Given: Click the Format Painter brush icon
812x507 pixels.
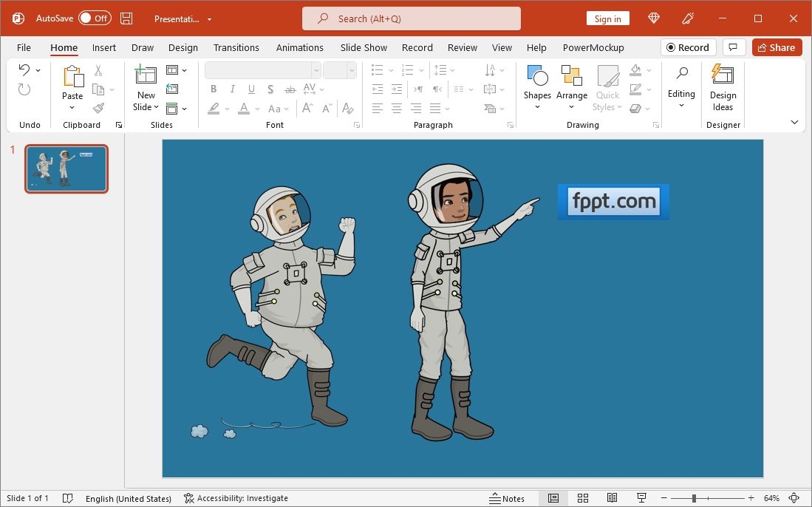Looking at the screenshot, I should [98, 108].
